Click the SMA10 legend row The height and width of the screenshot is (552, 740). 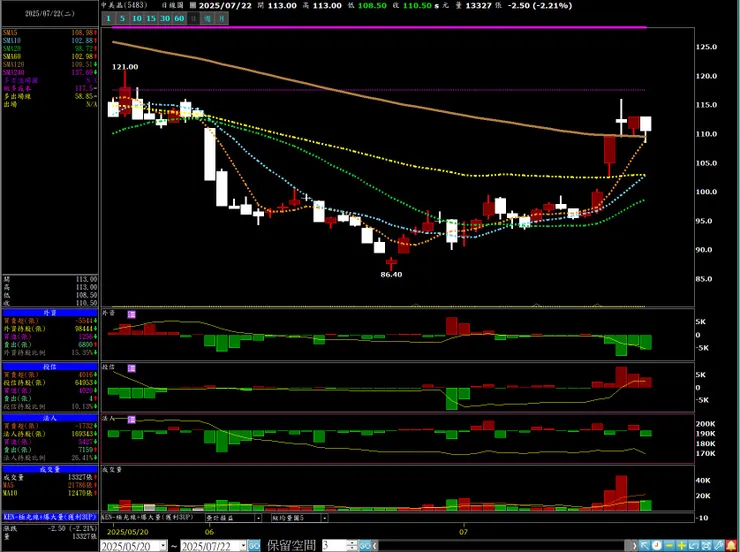(x=50, y=41)
